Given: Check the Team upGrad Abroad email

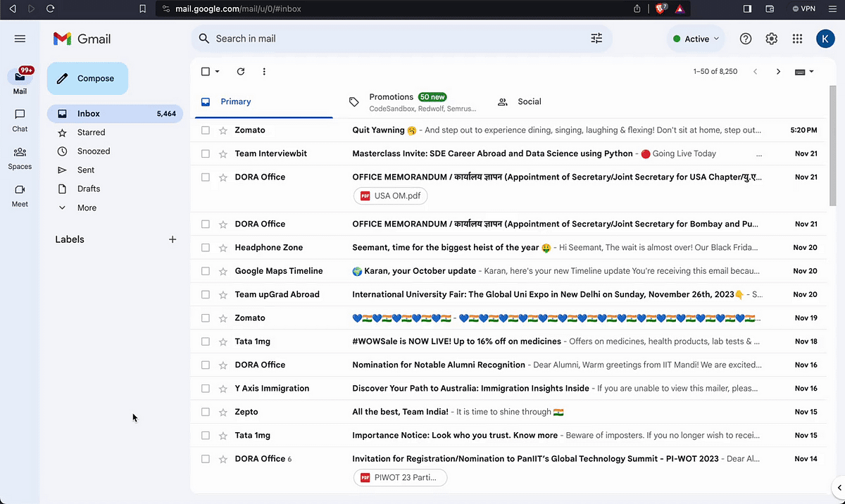Looking at the screenshot, I should 206,294.
